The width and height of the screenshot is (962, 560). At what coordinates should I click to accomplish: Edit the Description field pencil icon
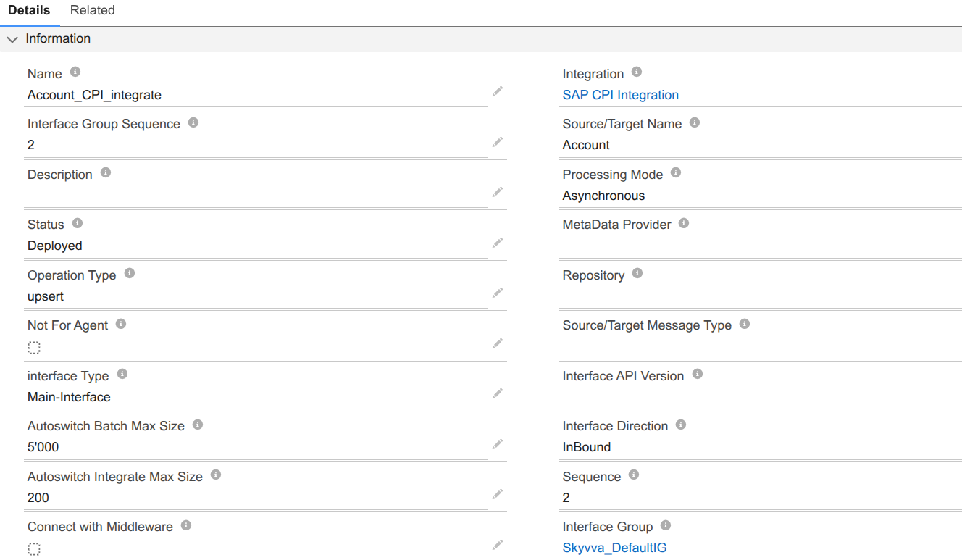[498, 192]
